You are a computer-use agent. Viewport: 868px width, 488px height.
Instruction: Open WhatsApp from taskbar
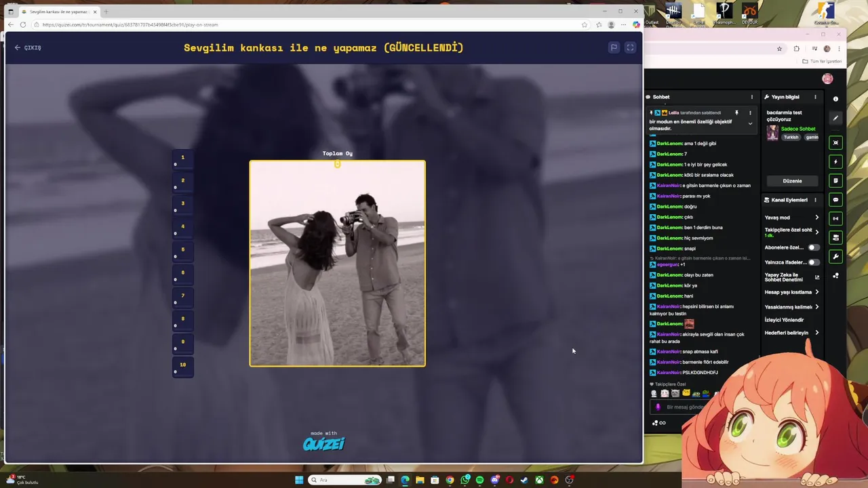pos(465,480)
